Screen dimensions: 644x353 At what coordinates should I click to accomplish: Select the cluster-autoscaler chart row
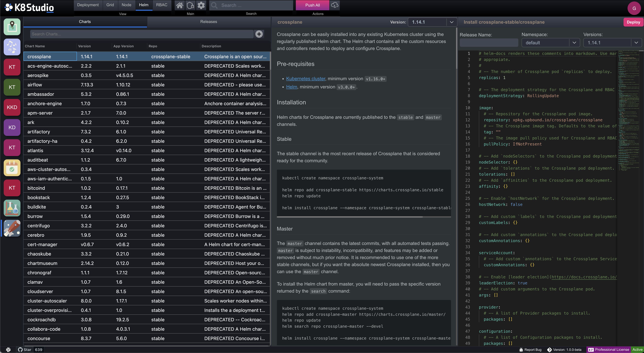tap(147, 301)
